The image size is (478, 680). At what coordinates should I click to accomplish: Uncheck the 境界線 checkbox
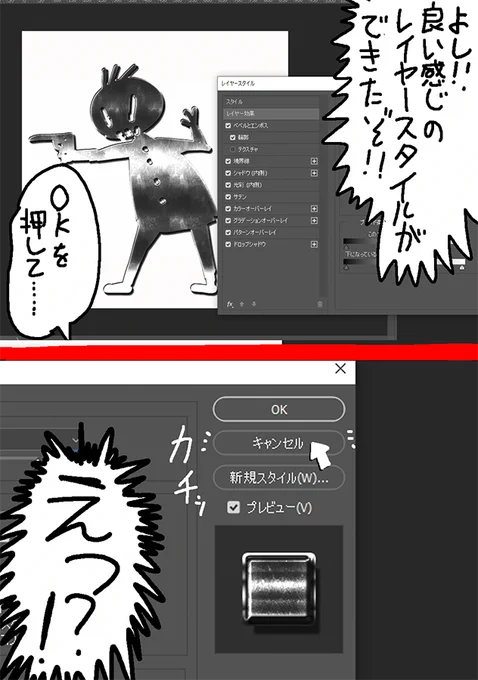[228, 161]
